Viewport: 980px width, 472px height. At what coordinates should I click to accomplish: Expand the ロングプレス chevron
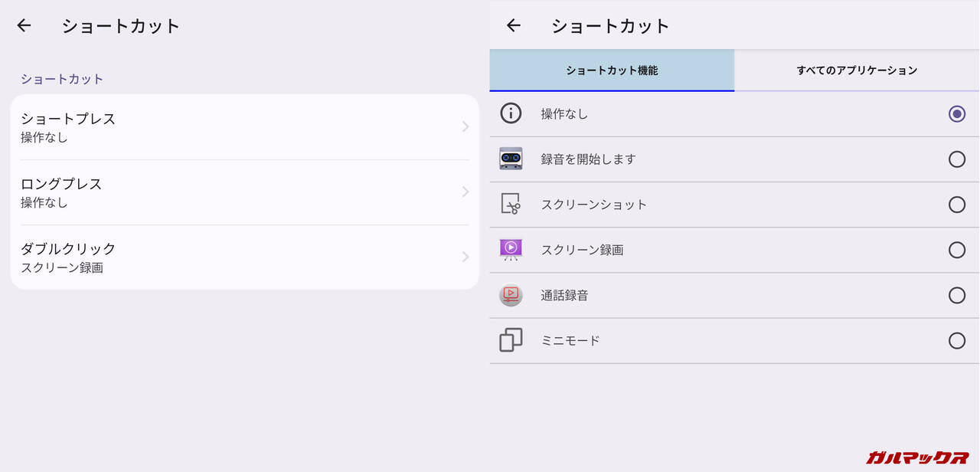(x=465, y=192)
